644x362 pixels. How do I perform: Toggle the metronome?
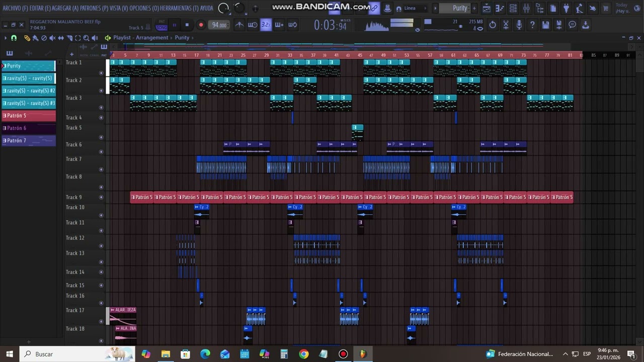(x=240, y=25)
